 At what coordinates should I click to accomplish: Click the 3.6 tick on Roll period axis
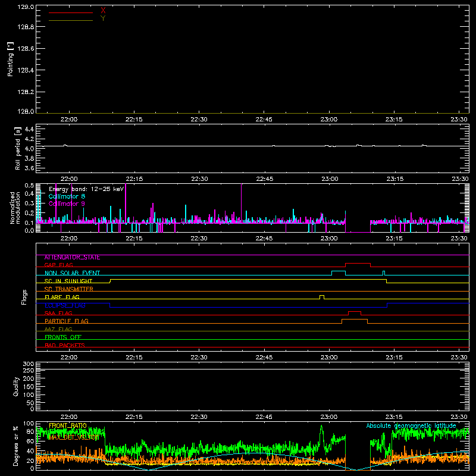tap(29, 168)
